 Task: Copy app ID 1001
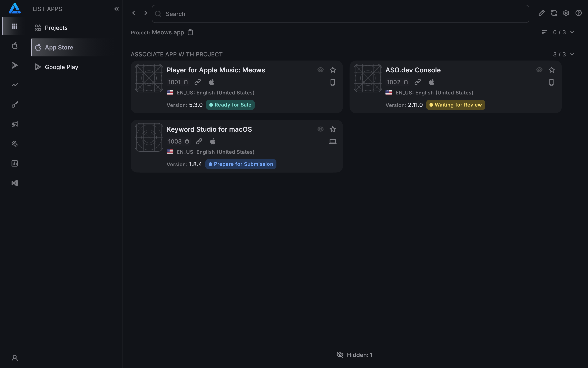pyautogui.click(x=186, y=82)
